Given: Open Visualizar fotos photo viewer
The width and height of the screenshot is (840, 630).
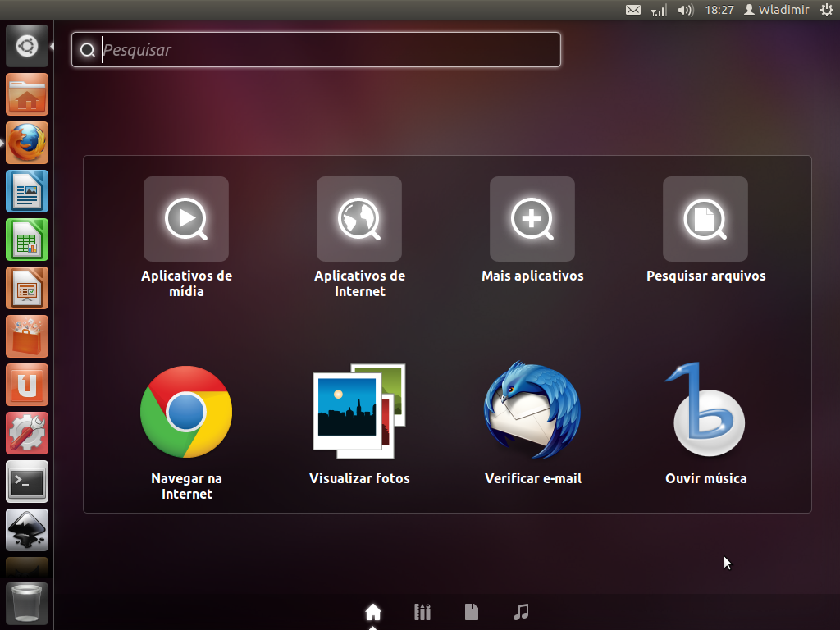Looking at the screenshot, I should (359, 424).
